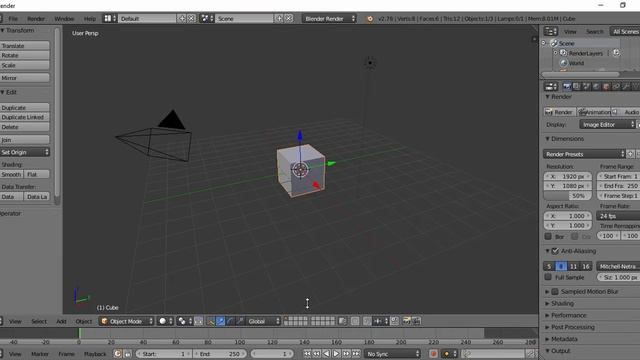Click the Translate button
Image resolution: width=640 pixels, height=360 pixels.
point(25,46)
